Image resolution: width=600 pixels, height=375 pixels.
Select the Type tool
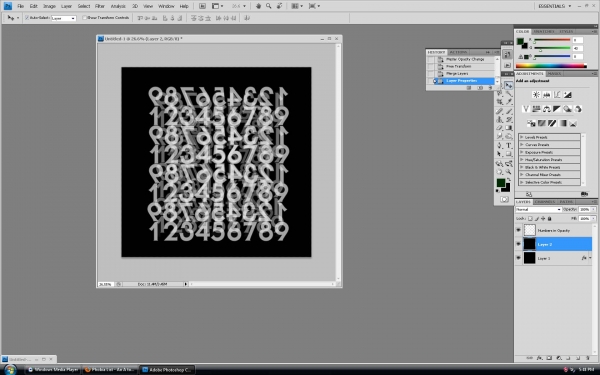point(509,145)
